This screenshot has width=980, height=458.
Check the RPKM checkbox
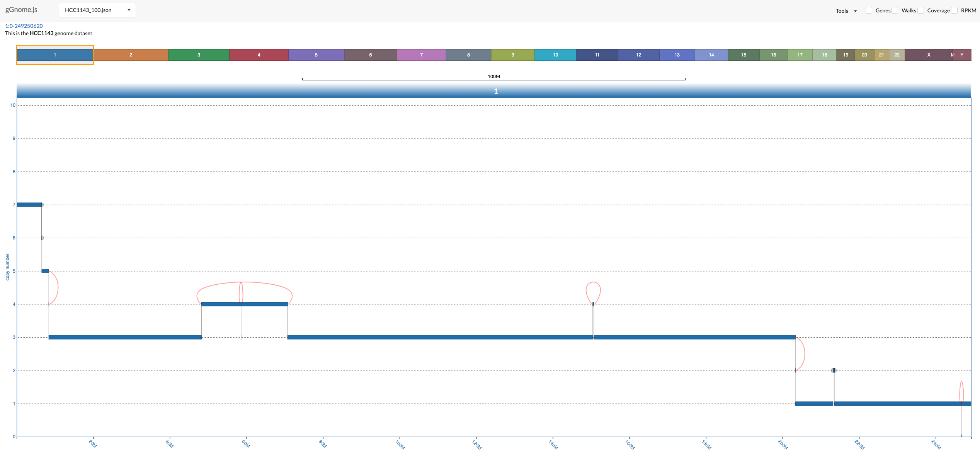coord(954,10)
